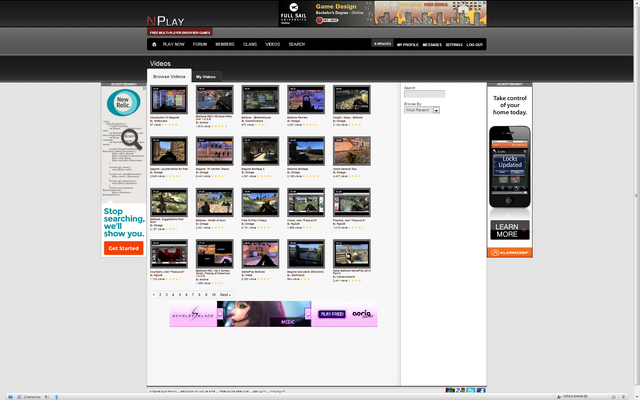
Task: Open MY PROFILE link
Action: click(408, 44)
